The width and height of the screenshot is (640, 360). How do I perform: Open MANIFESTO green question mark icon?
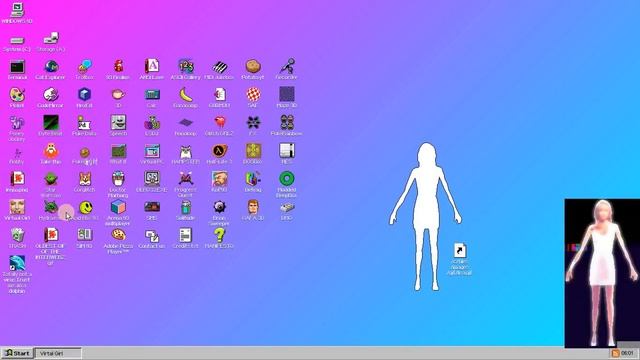[220, 235]
